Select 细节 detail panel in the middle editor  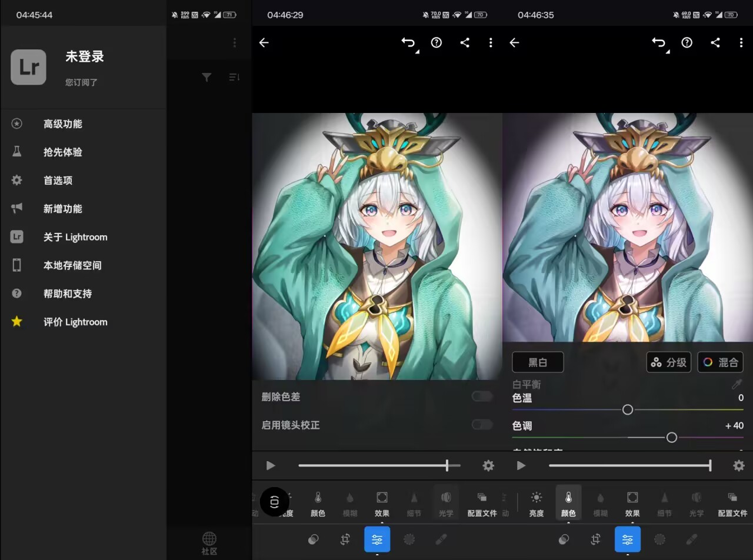(x=414, y=504)
